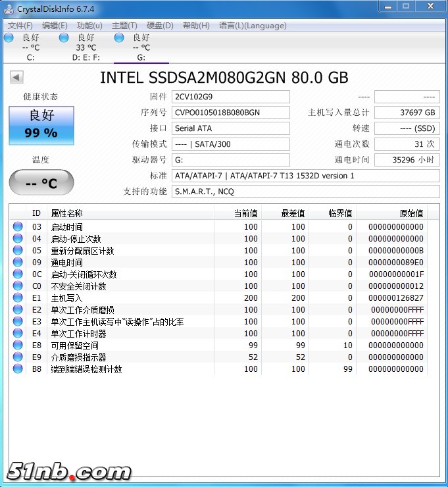Open the 硬盘(D) menu

coord(160,26)
